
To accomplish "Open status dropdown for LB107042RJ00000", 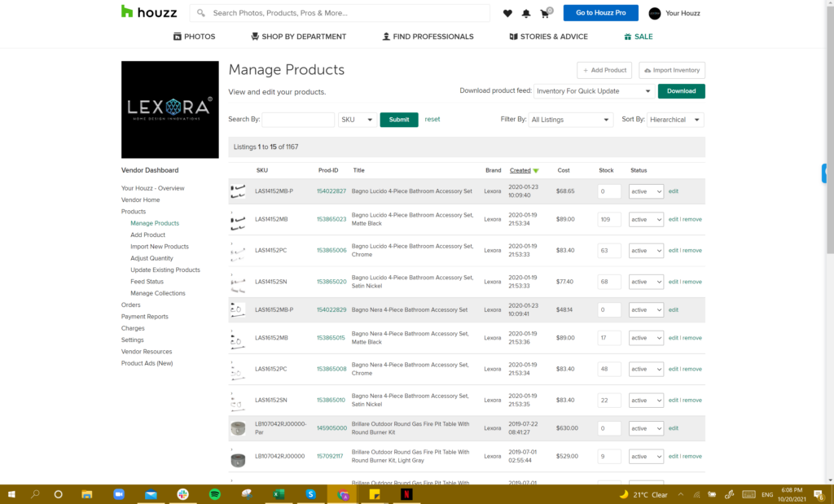I will point(646,456).
